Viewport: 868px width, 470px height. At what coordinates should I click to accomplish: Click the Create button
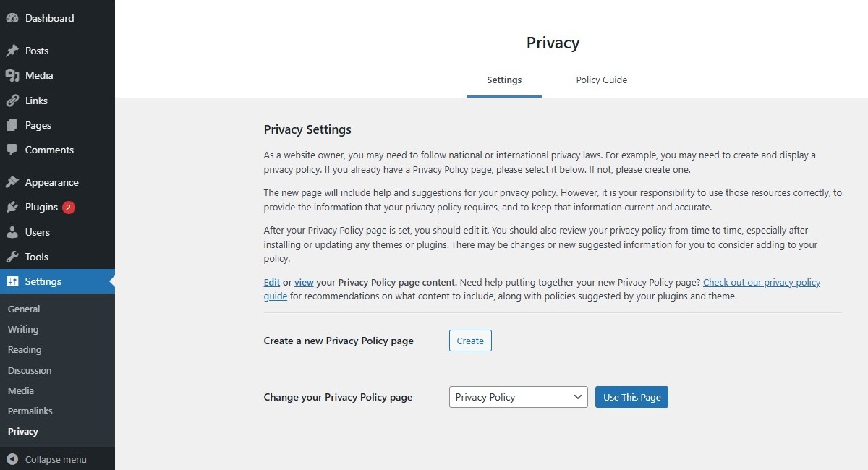coord(470,341)
